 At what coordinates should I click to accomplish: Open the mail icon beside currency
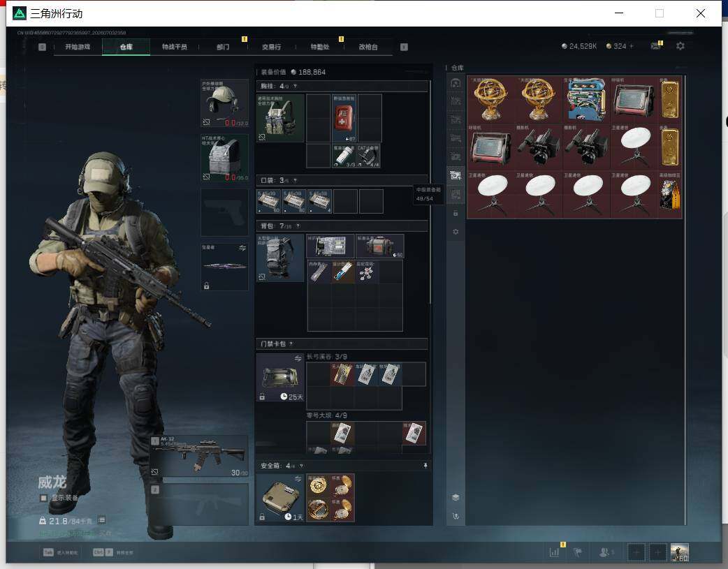click(x=655, y=46)
